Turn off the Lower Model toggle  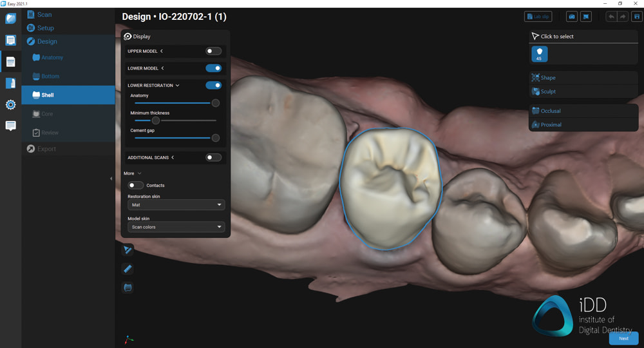(x=213, y=68)
